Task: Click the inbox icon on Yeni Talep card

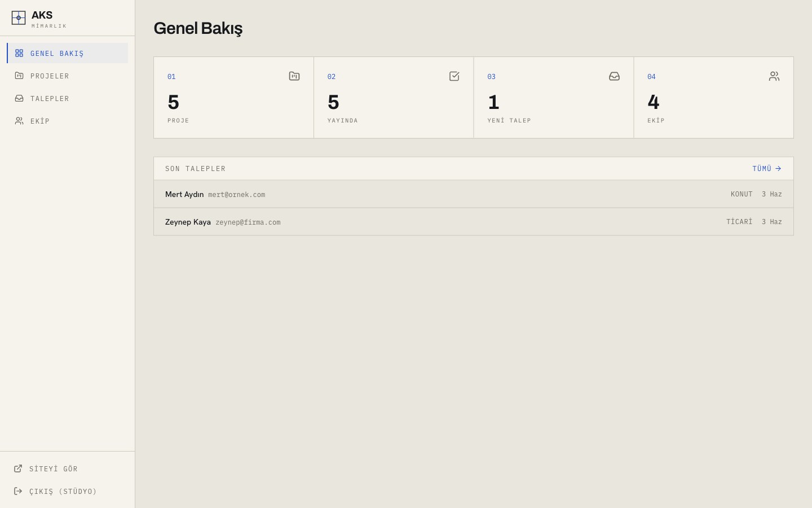Action: (615, 76)
